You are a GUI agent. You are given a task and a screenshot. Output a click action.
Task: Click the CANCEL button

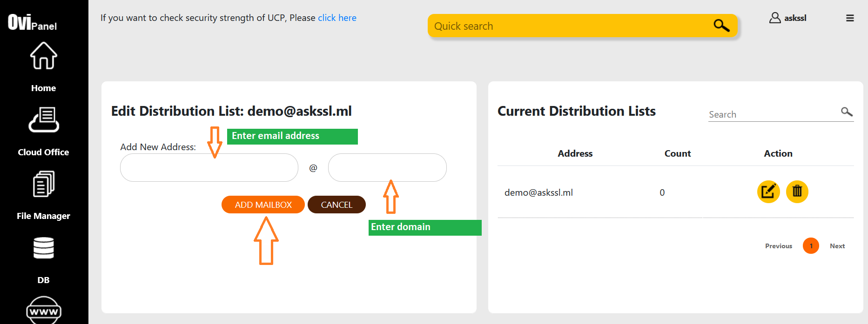336,205
